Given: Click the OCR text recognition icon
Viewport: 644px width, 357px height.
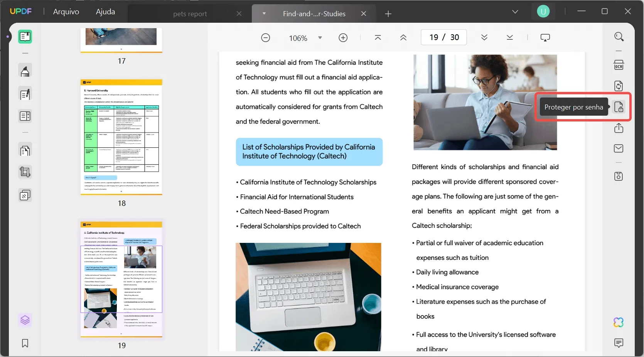Looking at the screenshot, I should tap(619, 65).
